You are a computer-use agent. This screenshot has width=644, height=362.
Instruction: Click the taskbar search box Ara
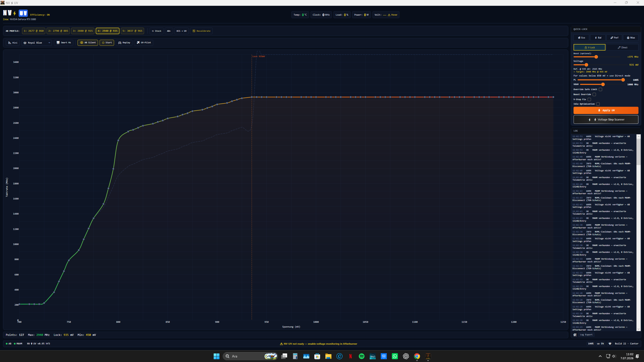coord(250,356)
